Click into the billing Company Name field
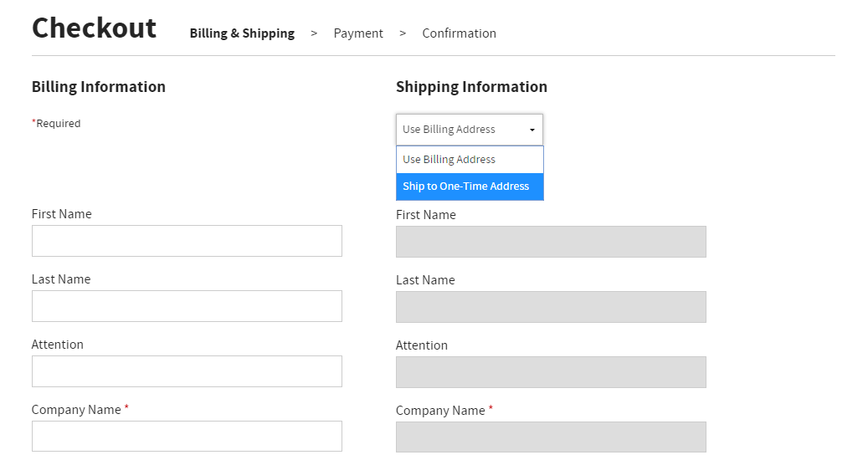868x460 pixels. click(187, 437)
